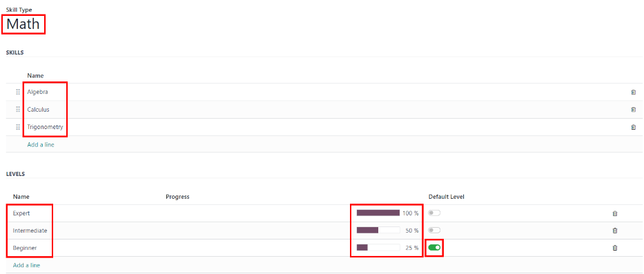Enable Default Level for Intermediate
Image resolution: width=644 pixels, height=274 pixels.
[434, 230]
